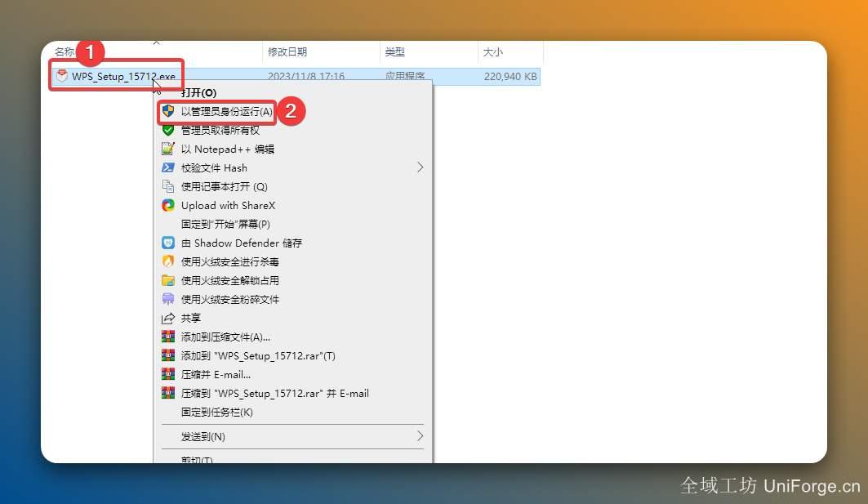Click the notepad icon beside 使用记事本打开
Screen dimensions: 868x504
click(x=168, y=186)
